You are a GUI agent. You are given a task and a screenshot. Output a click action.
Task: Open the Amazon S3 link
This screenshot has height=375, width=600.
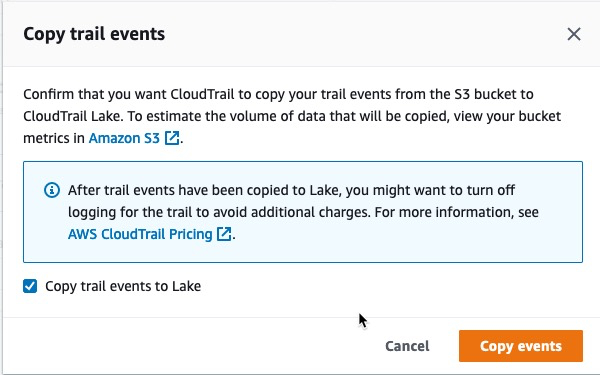[x=124, y=138]
